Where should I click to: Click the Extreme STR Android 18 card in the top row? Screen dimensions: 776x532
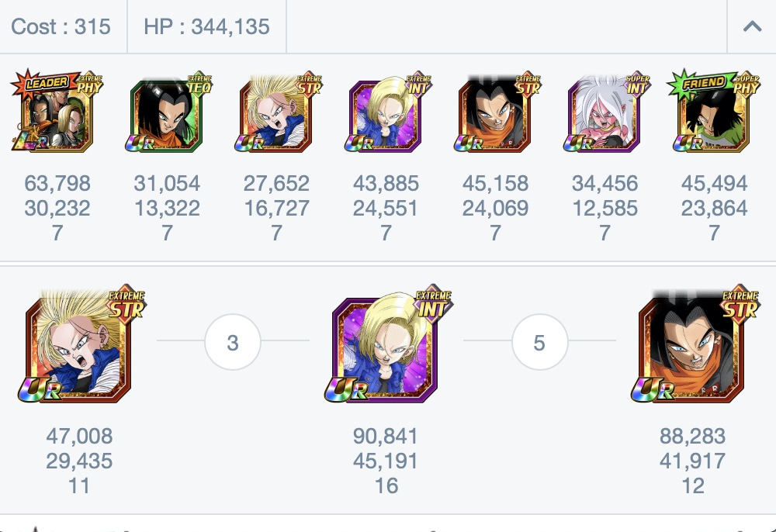pos(278,111)
